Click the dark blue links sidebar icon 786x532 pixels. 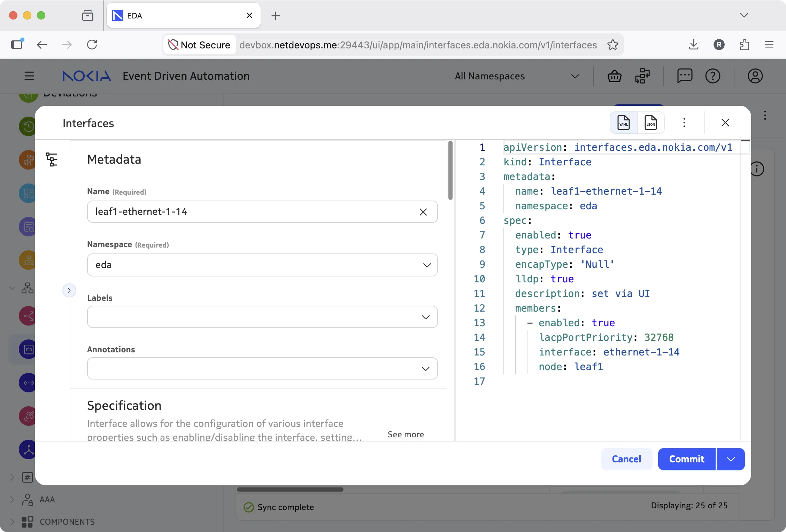point(27,383)
